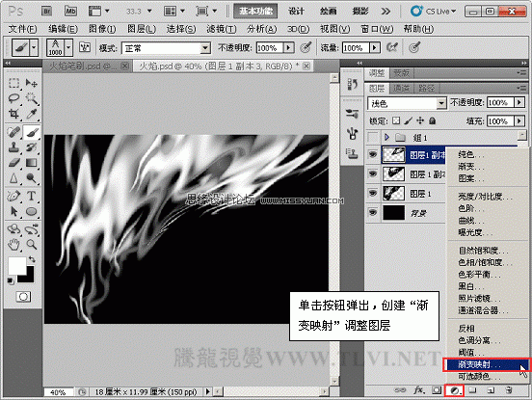The width and height of the screenshot is (532, 400).
Task: Swap foreground and background colors
Action: (x=32, y=259)
